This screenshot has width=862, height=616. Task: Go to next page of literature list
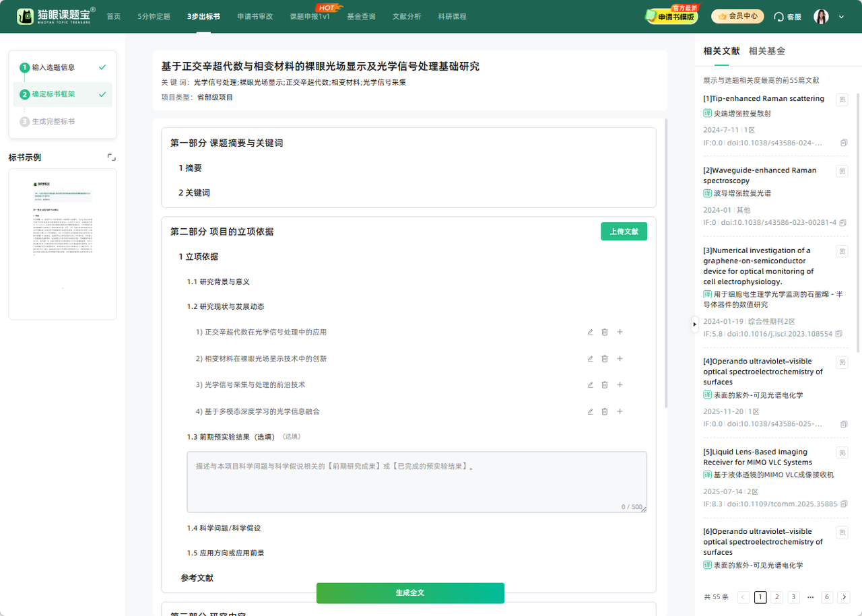[x=844, y=597]
